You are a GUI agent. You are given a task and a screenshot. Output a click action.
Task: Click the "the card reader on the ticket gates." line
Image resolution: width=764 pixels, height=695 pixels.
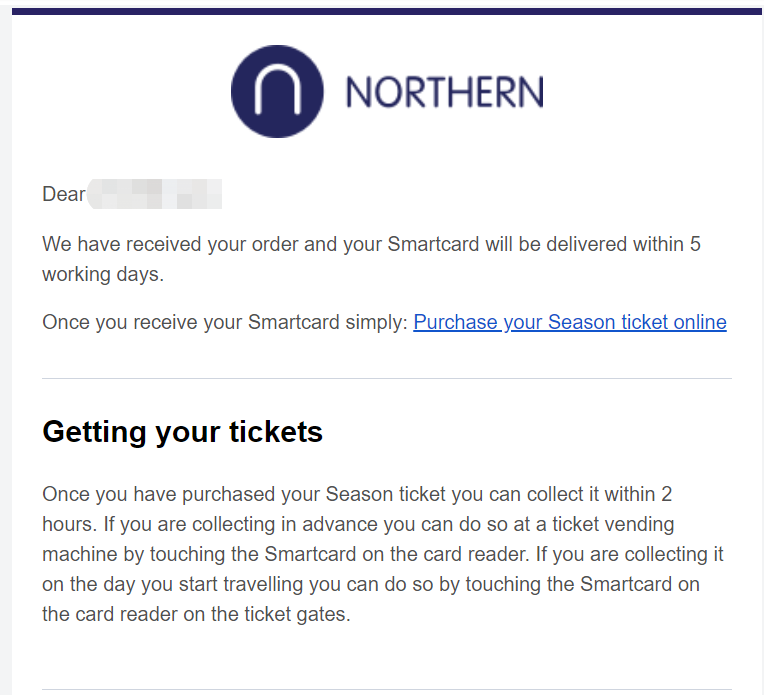[196, 614]
